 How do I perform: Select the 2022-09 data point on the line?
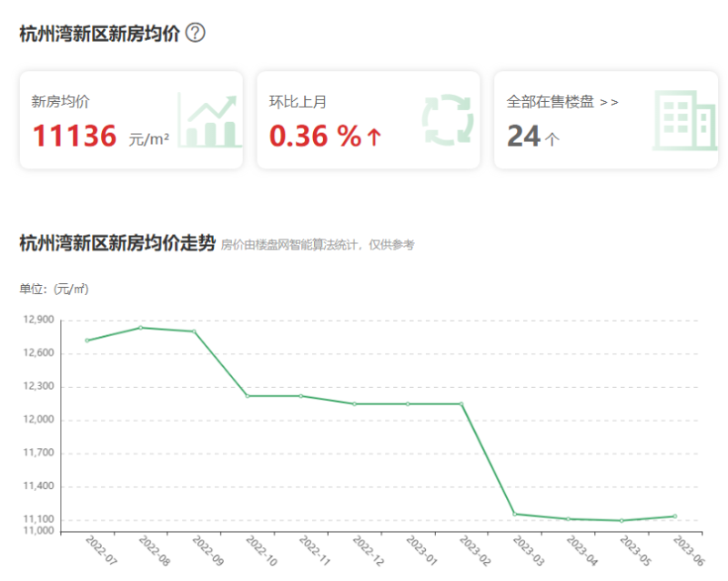[194, 331]
